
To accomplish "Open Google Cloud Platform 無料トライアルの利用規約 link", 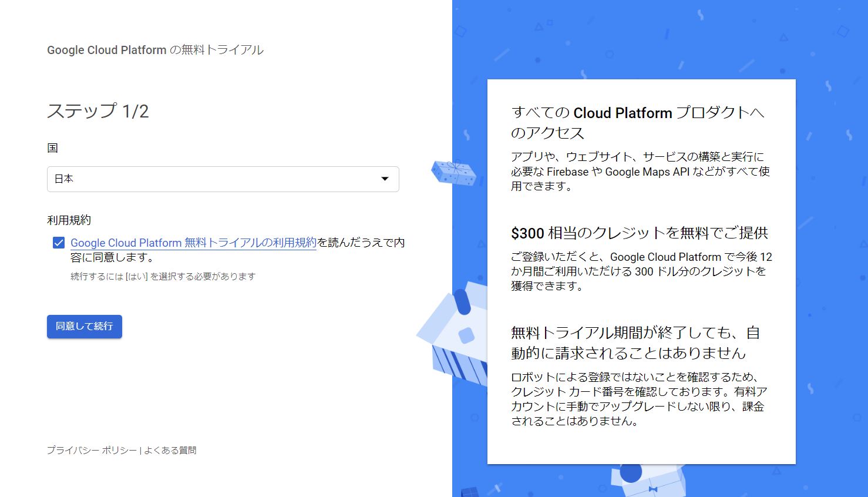I will (193, 243).
